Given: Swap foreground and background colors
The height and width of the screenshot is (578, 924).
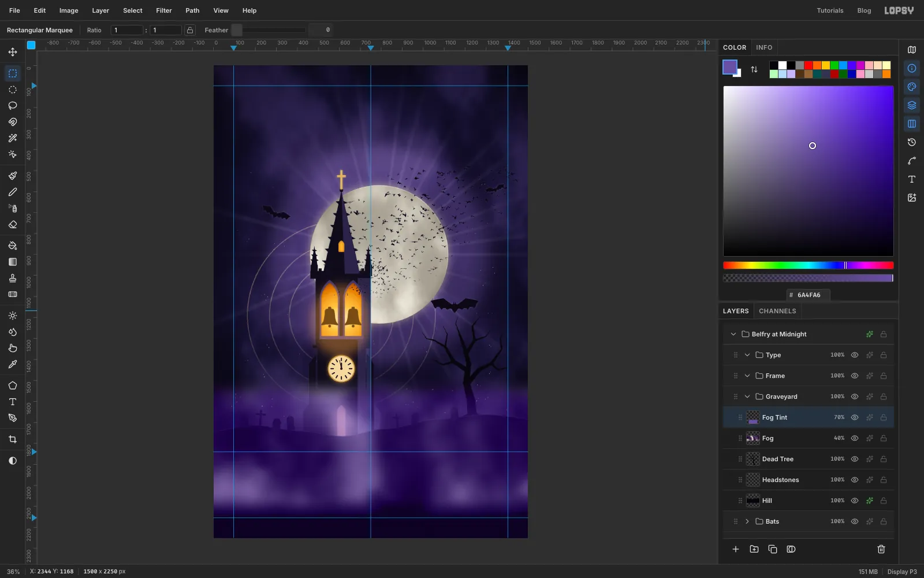Looking at the screenshot, I should tap(754, 69).
